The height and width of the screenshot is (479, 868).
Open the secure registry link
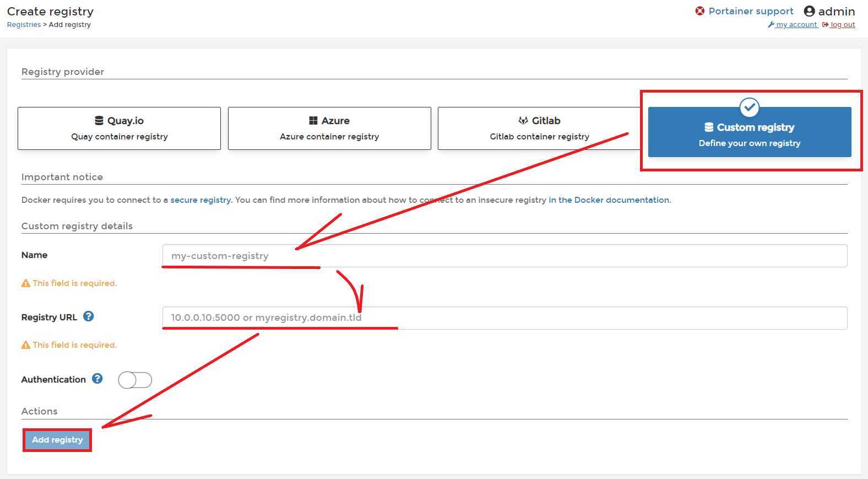point(200,200)
